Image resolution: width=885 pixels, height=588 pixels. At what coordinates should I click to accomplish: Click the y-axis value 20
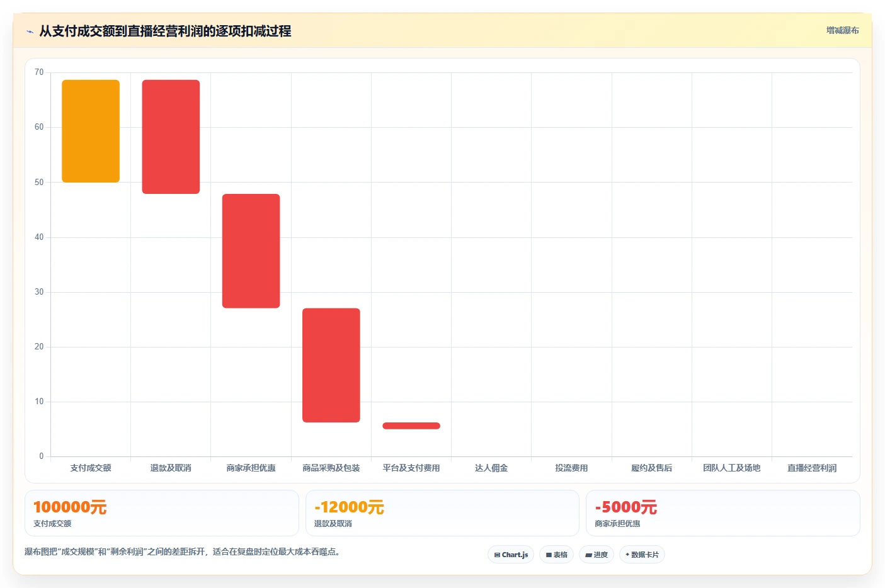click(x=39, y=347)
